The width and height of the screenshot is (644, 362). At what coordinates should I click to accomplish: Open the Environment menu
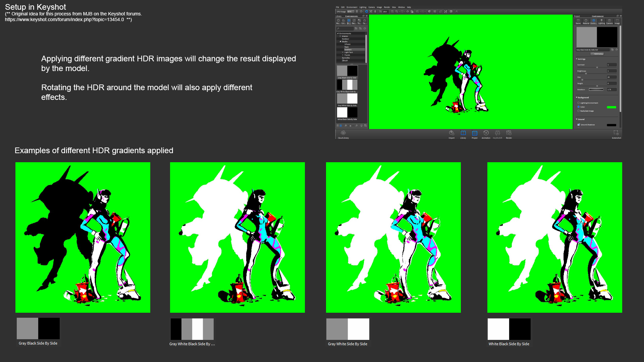click(352, 7)
